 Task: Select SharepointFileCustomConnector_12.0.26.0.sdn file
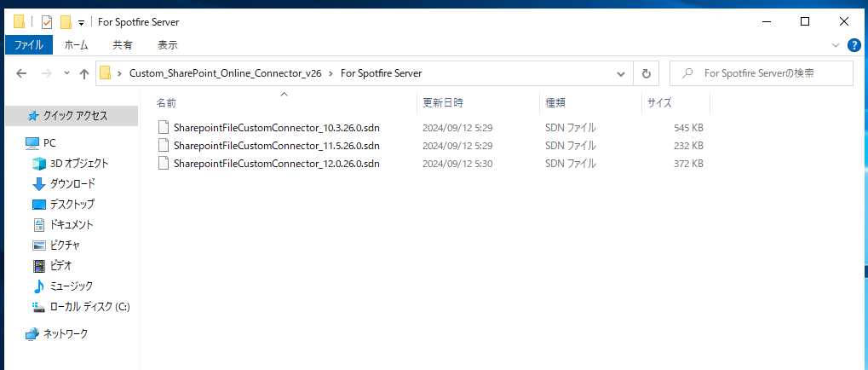pyautogui.click(x=276, y=164)
